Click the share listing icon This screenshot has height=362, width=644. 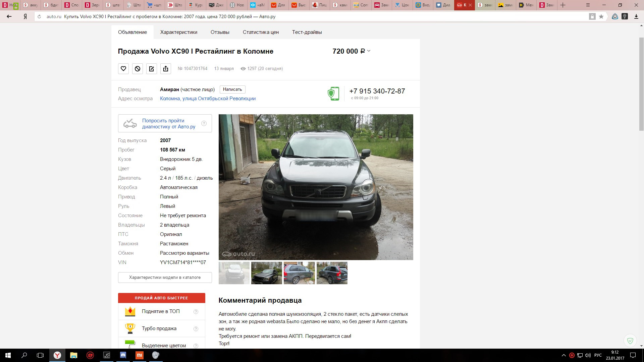(166, 69)
